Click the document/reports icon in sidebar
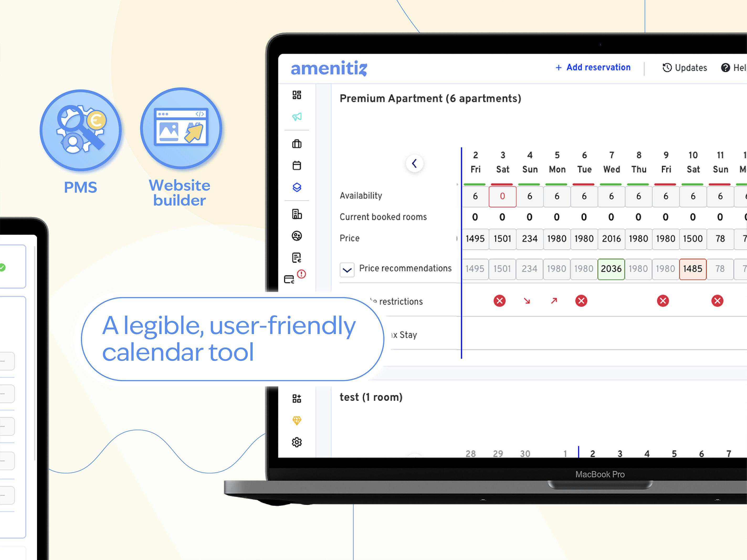The height and width of the screenshot is (560, 747). click(297, 258)
